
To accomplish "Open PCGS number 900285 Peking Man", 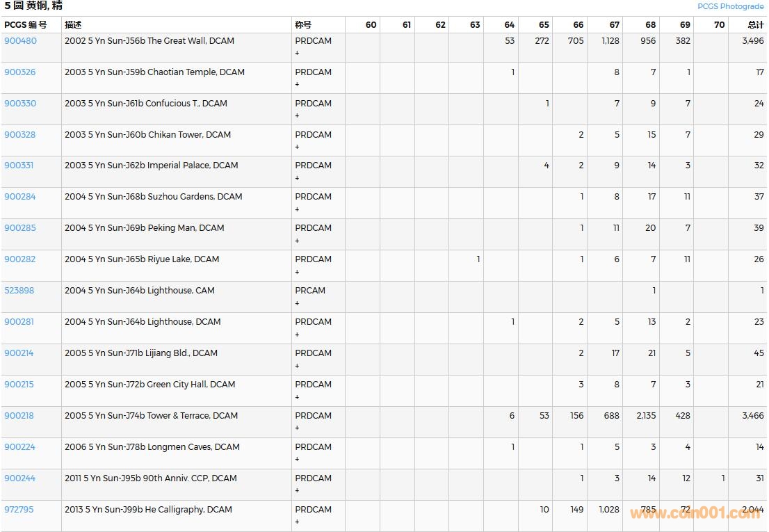I will pyautogui.click(x=20, y=228).
